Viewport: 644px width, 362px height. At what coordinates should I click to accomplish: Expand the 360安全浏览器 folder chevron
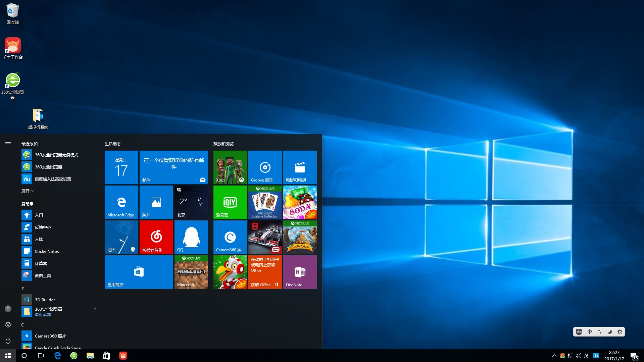coord(95,309)
